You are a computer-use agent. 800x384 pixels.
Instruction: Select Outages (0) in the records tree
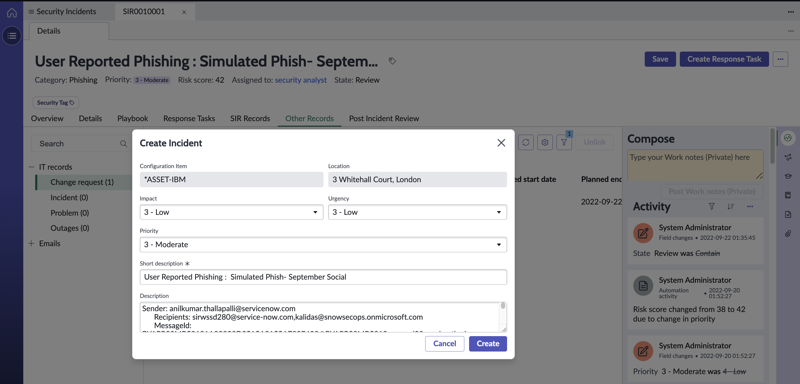[69, 228]
